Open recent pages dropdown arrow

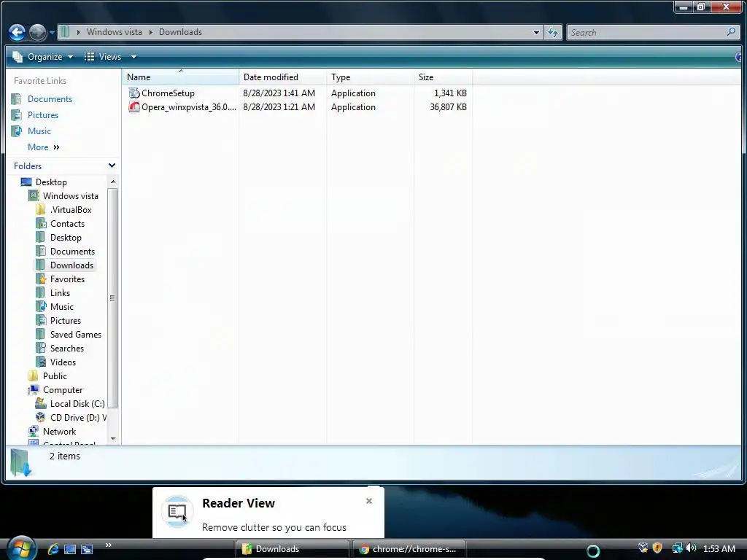(52, 33)
